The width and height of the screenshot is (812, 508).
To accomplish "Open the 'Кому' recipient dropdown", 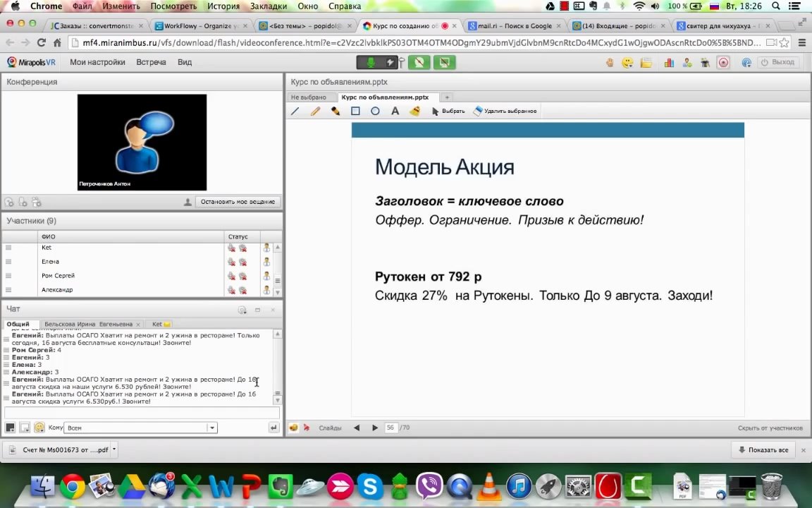I will point(211,428).
